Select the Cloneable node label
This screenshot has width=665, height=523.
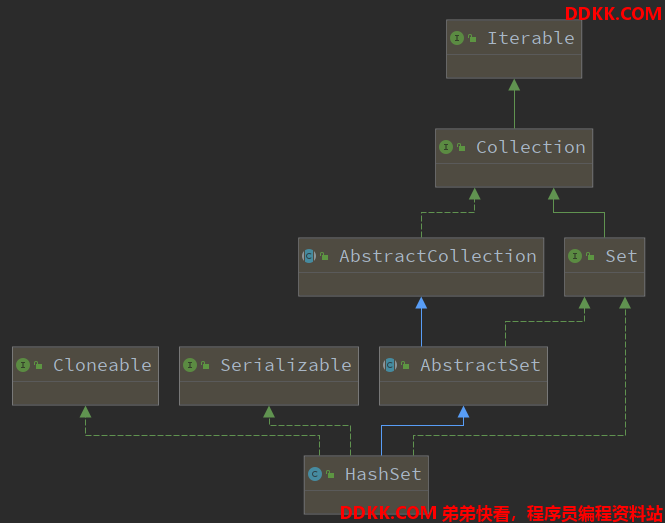point(102,365)
